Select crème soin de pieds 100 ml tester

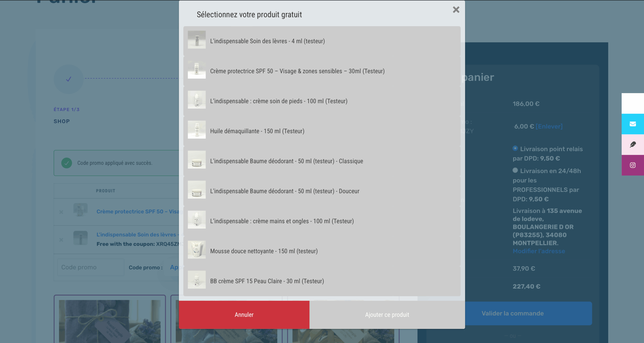pos(278,101)
